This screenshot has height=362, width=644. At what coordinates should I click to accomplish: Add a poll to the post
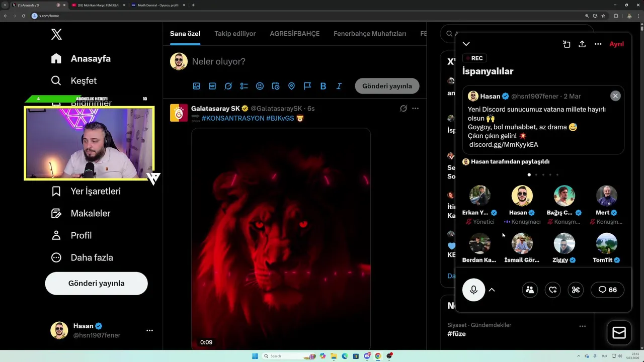[x=244, y=86]
